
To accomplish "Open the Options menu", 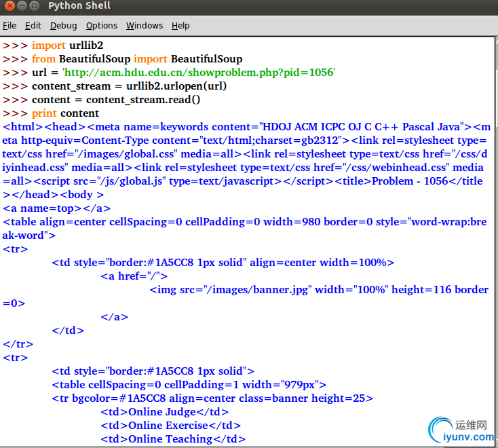I will click(102, 25).
